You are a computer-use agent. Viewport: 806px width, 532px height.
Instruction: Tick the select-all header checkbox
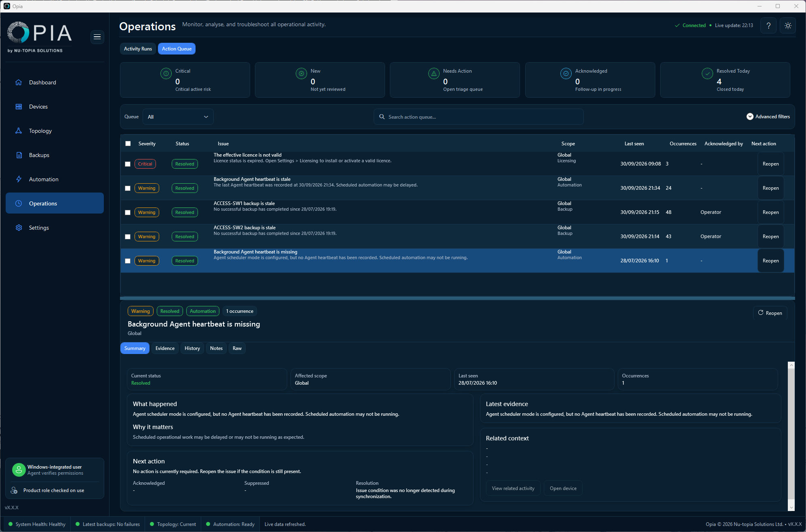128,144
